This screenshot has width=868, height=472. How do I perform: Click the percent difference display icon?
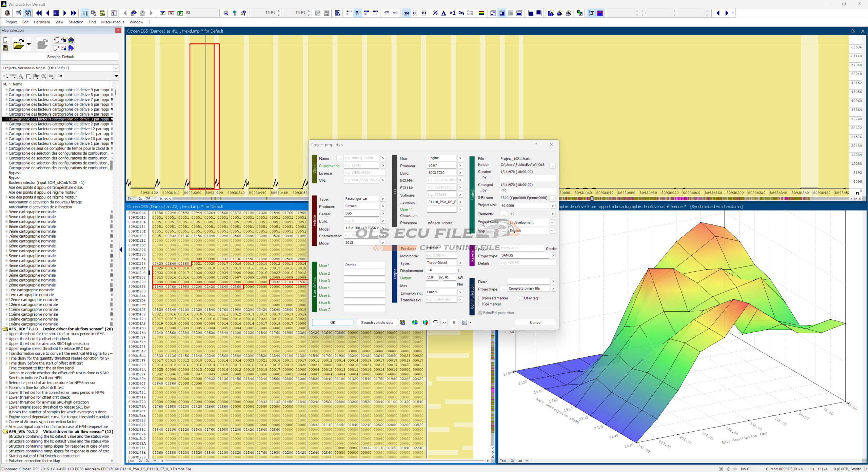(x=435, y=13)
